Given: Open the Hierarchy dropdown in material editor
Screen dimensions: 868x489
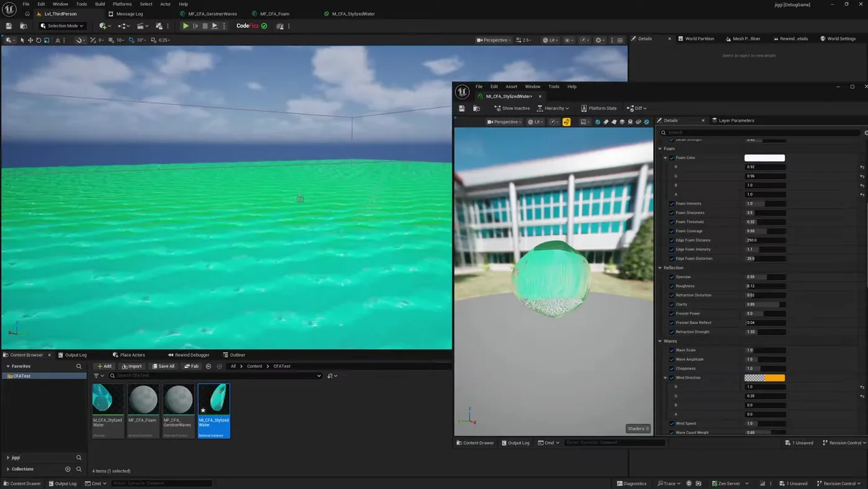Looking at the screenshot, I should [553, 109].
